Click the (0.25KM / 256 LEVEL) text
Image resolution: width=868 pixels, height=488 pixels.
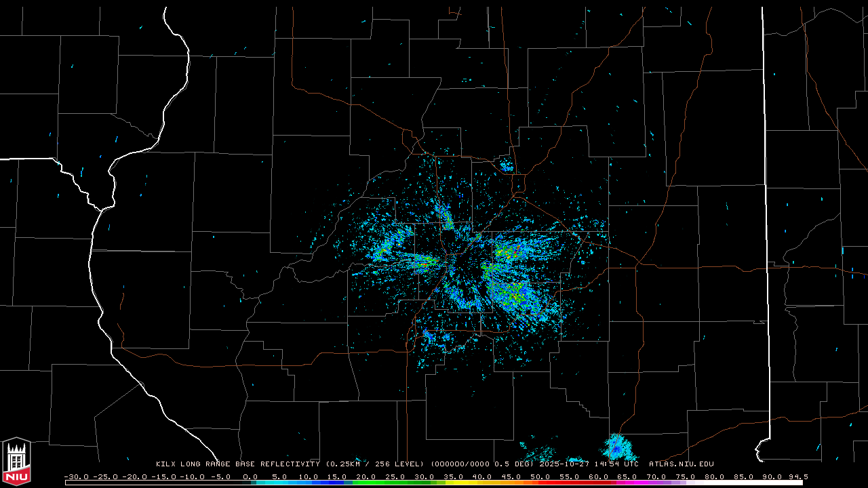click(374, 464)
